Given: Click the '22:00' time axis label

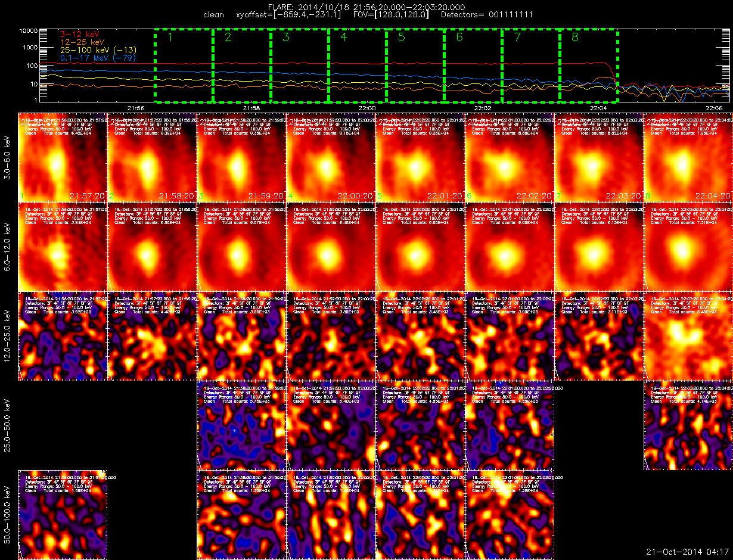Looking at the screenshot, I should [367, 108].
